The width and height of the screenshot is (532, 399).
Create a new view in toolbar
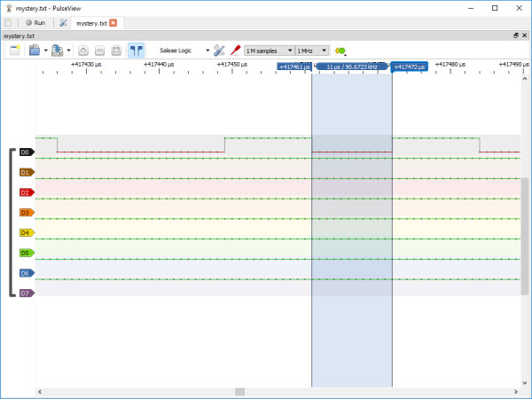[14, 51]
